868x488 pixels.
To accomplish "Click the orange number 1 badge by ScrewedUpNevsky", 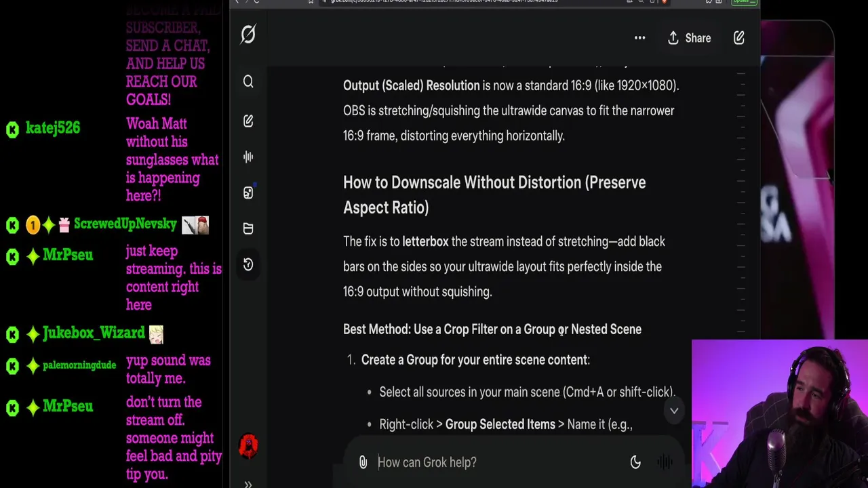I will [33, 225].
